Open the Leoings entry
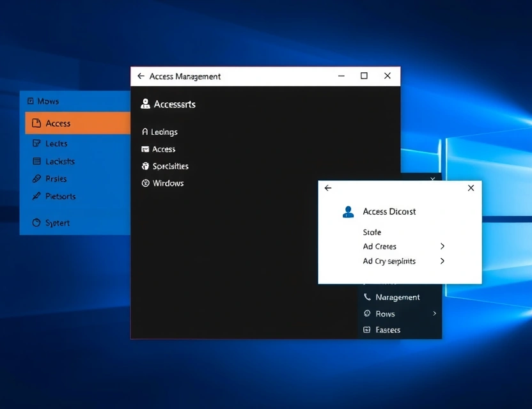 pos(164,132)
